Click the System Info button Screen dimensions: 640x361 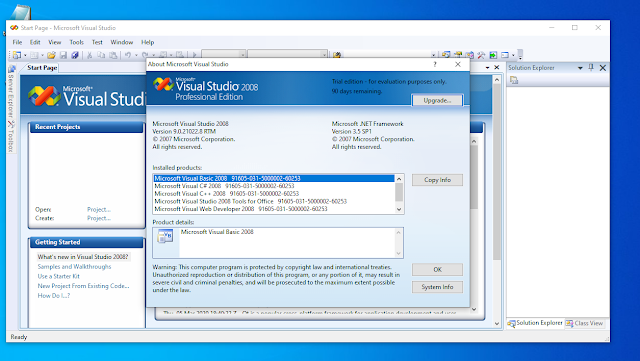(437, 287)
